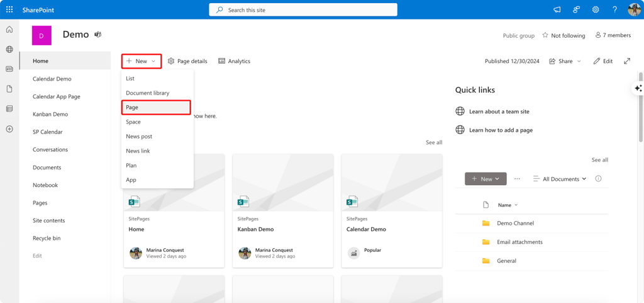
Task: Open the grey New dropdown in documents
Action: (486, 179)
